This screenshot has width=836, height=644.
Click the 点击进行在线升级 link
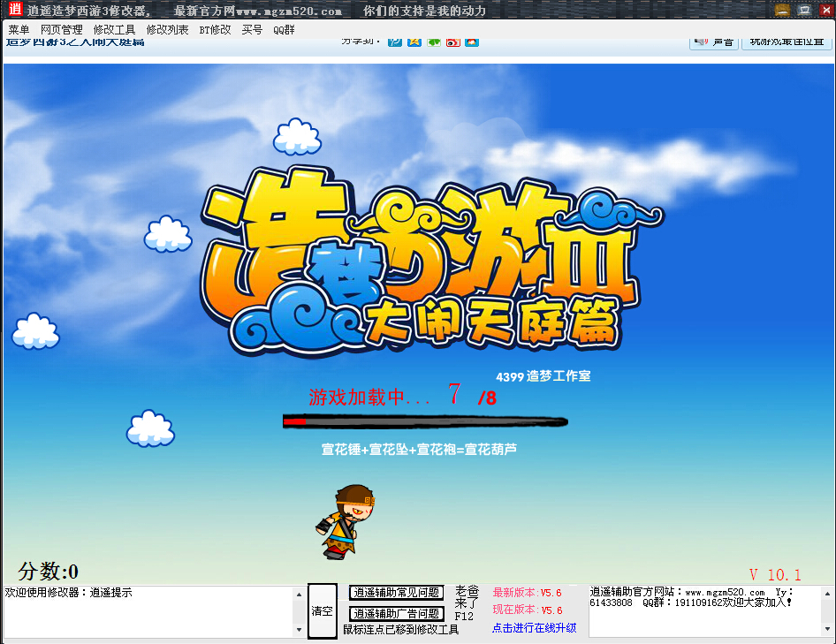coord(535,628)
